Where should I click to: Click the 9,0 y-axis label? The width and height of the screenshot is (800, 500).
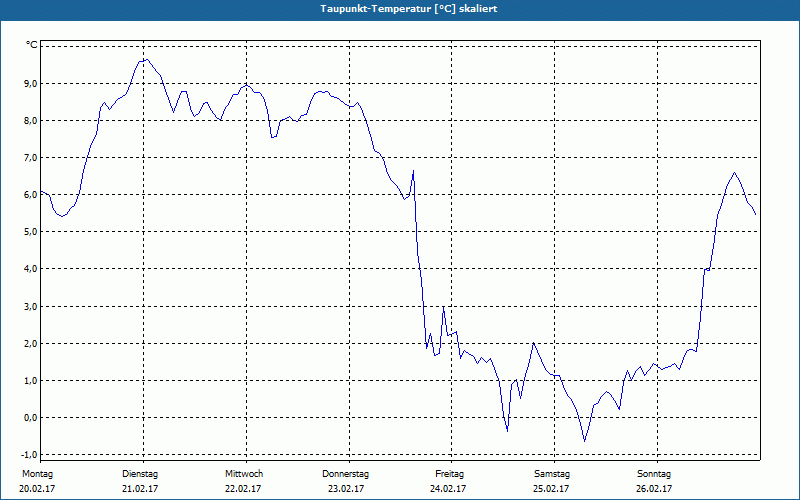pos(31,83)
